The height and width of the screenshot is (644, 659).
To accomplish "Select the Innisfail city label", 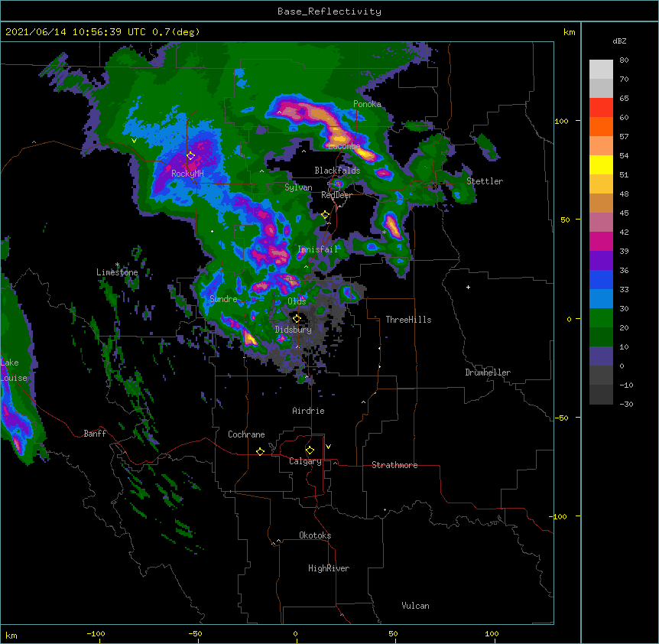I will [x=318, y=249].
